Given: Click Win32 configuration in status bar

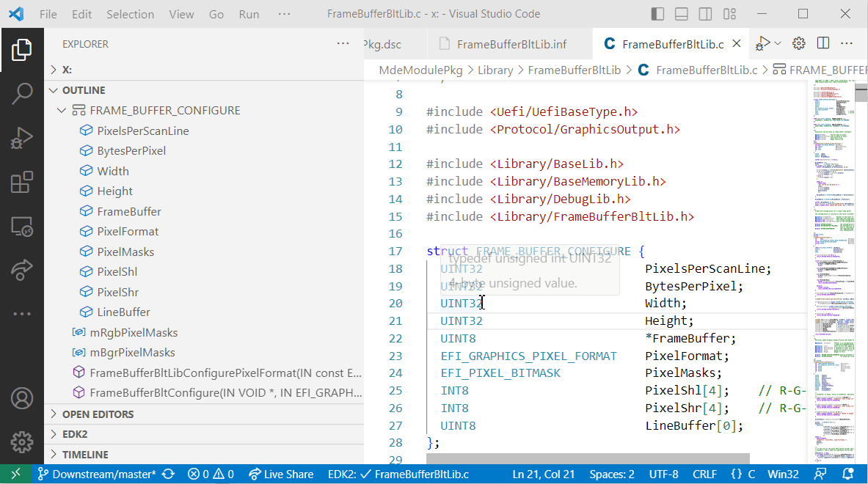Looking at the screenshot, I should pos(783,474).
